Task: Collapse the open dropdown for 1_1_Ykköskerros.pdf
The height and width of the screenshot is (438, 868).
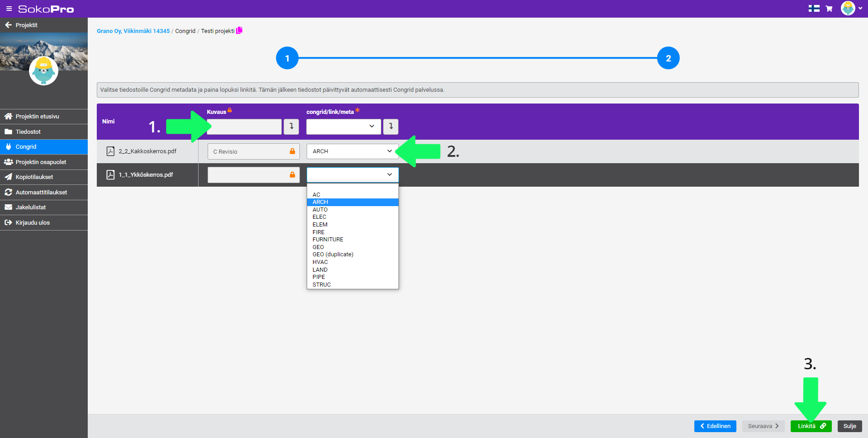Action: (x=352, y=174)
